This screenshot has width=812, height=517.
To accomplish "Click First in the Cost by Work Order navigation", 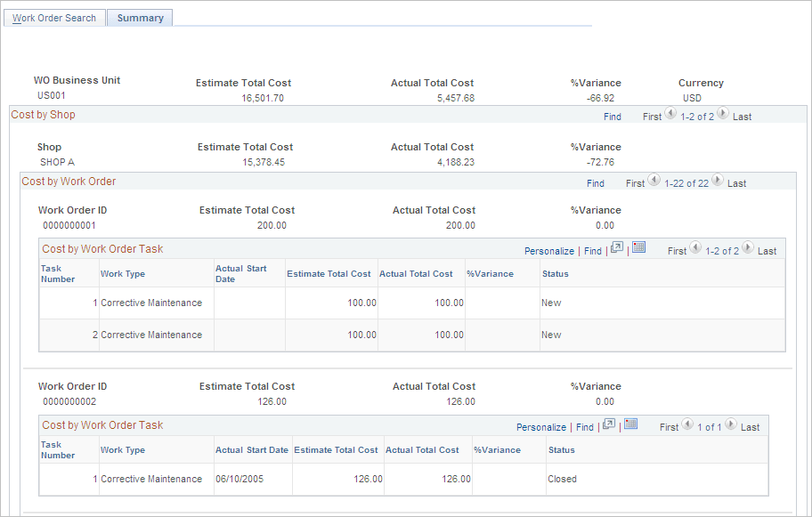I will click(637, 182).
